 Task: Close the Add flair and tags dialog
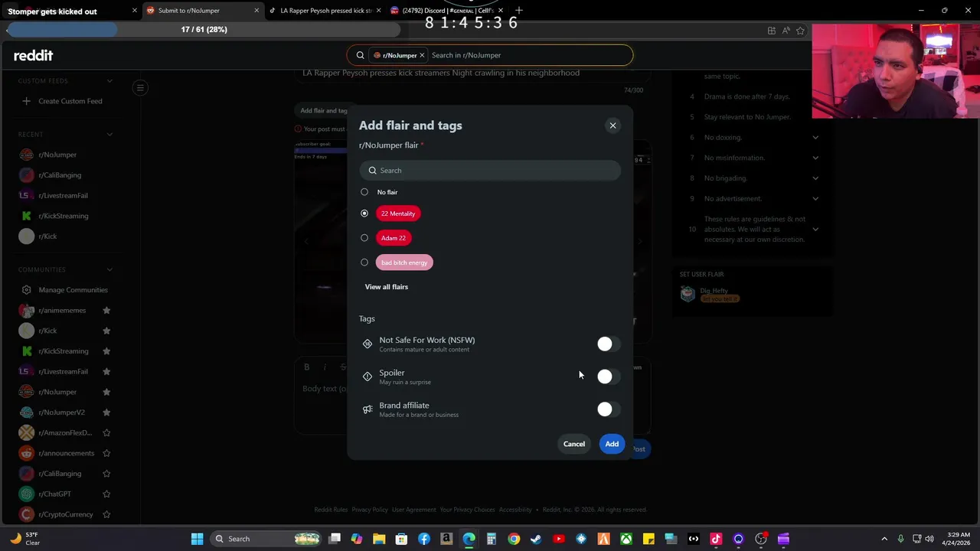[x=612, y=126]
